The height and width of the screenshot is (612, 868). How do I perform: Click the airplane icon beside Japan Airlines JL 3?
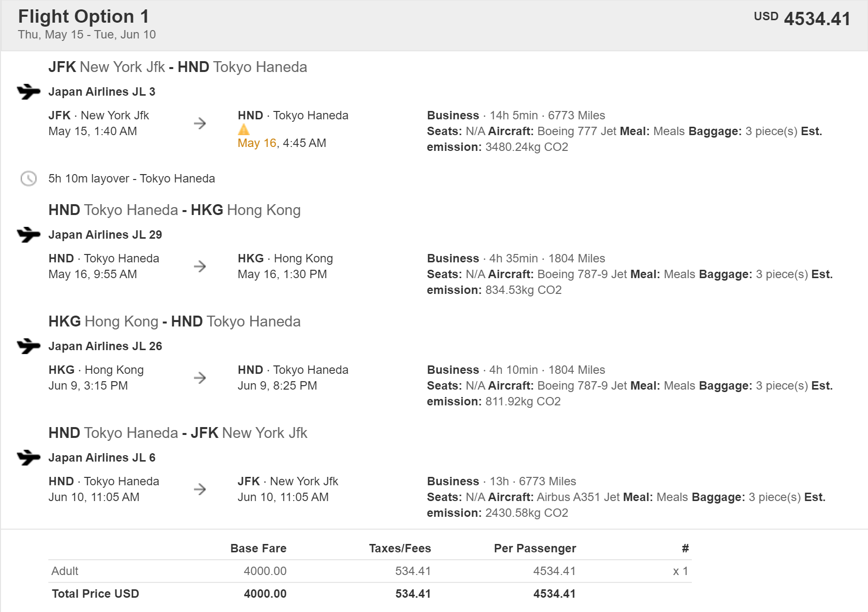click(28, 92)
